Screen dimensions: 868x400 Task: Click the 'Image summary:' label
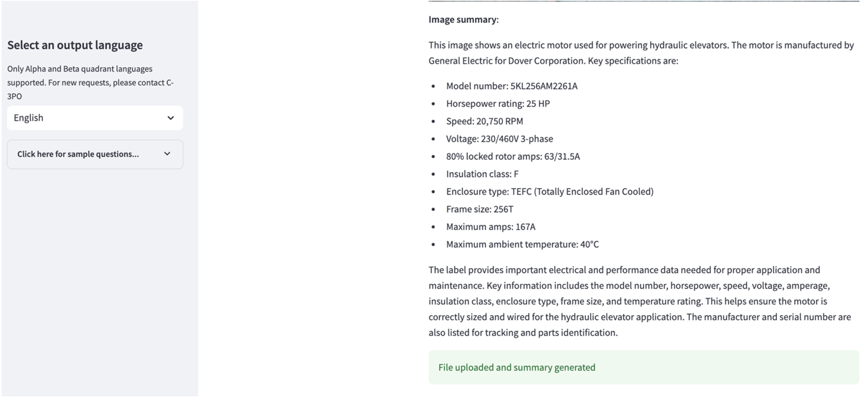(463, 20)
